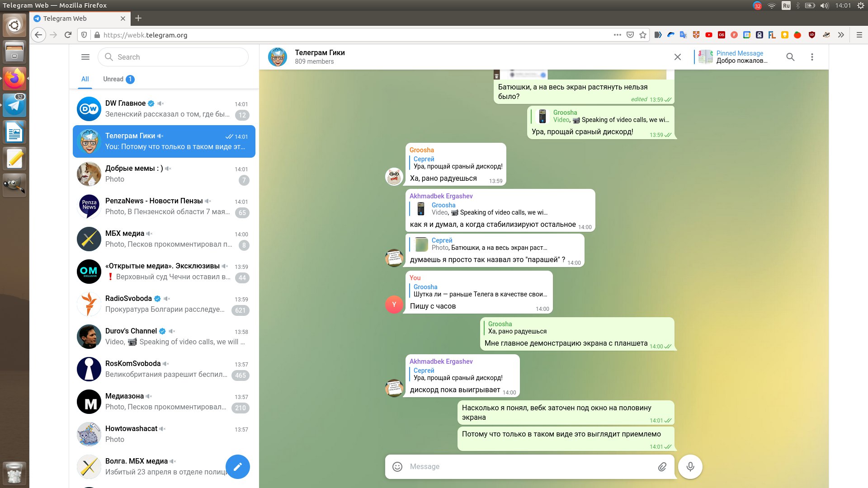
Task: Click Akhmadbek avatar beside 'дискорд пока выигрывает'
Action: point(394,388)
